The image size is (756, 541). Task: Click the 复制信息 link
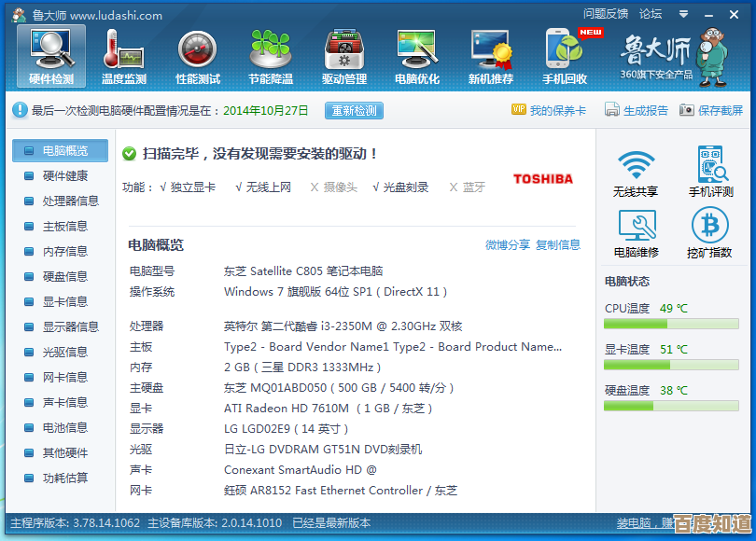(x=558, y=245)
